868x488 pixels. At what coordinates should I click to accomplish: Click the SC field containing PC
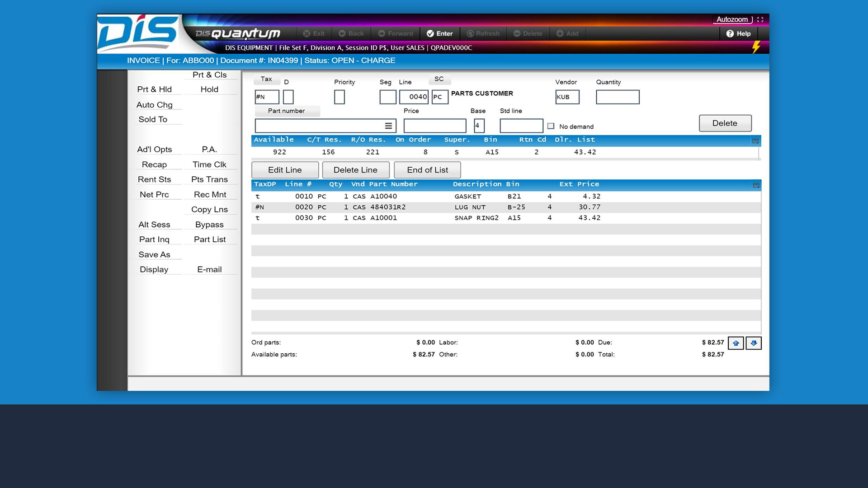[440, 97]
